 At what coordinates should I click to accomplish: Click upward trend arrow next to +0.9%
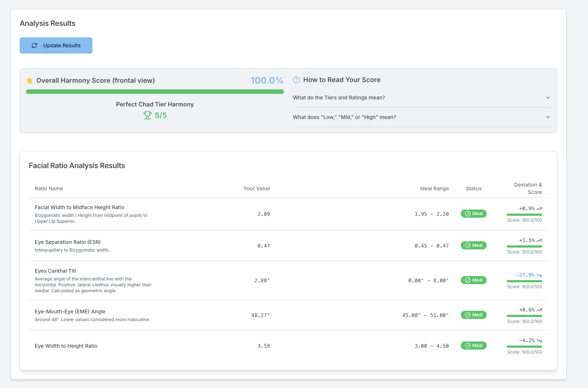click(x=539, y=209)
